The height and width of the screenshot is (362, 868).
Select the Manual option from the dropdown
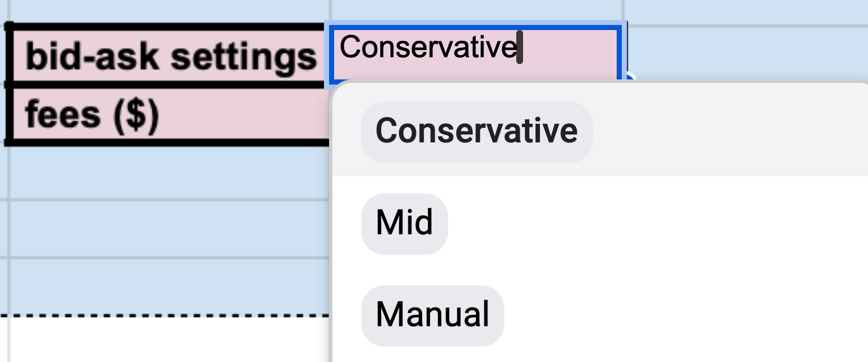[432, 315]
